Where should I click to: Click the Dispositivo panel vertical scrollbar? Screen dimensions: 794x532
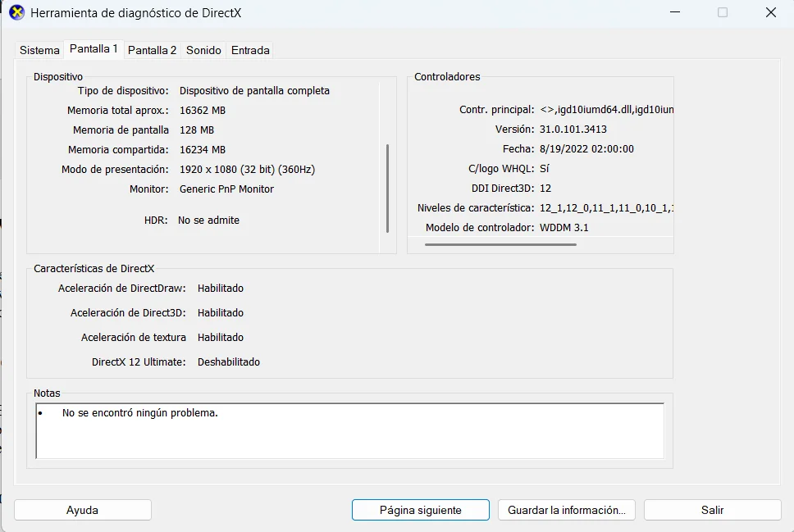(x=387, y=189)
